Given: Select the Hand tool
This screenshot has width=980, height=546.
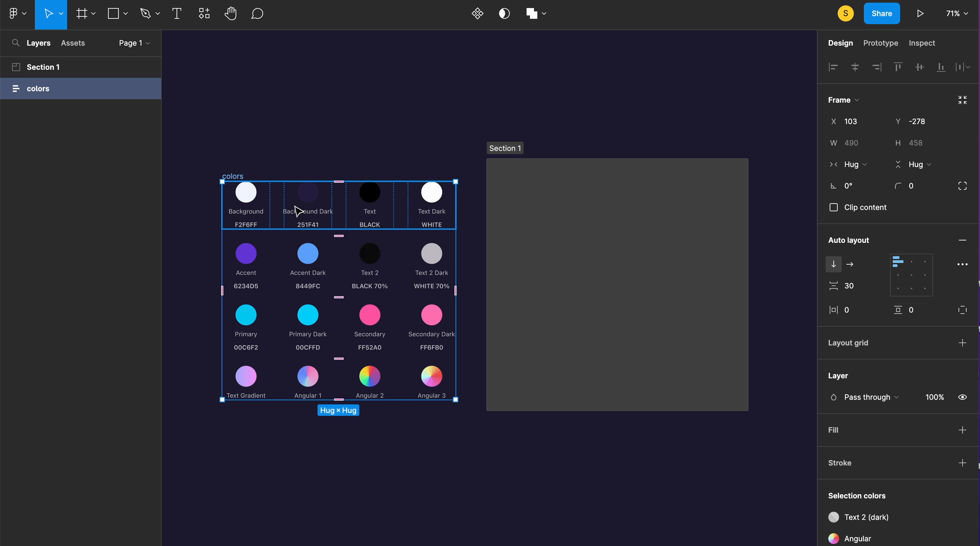Looking at the screenshot, I should coord(231,14).
